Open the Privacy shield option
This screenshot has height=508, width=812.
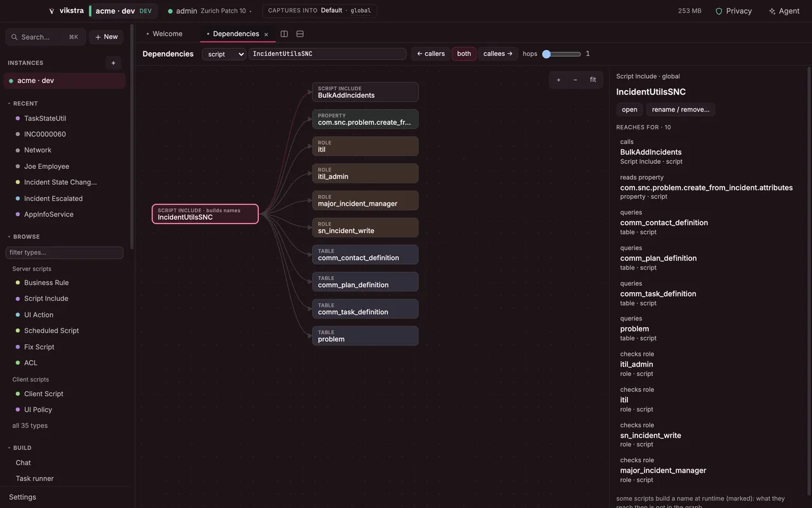coord(733,11)
